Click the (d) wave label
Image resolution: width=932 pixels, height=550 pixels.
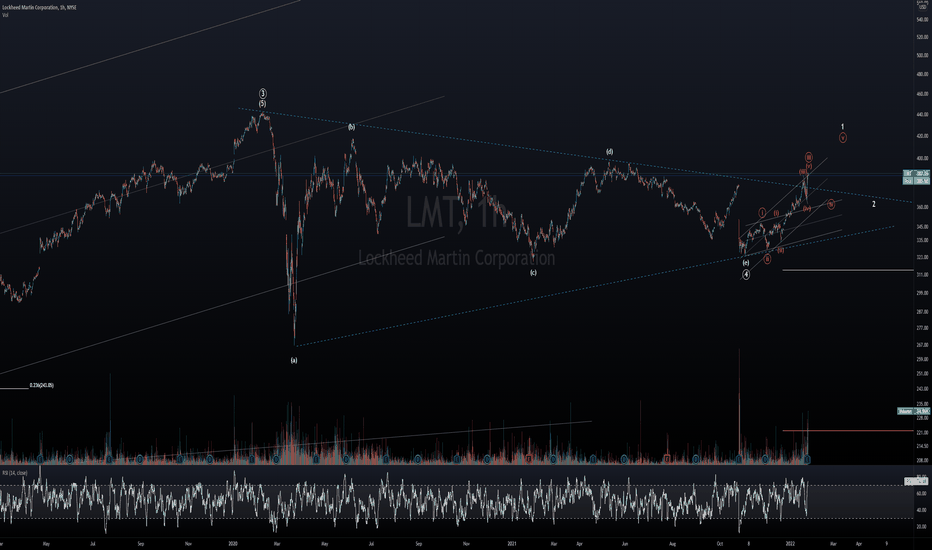(x=609, y=152)
